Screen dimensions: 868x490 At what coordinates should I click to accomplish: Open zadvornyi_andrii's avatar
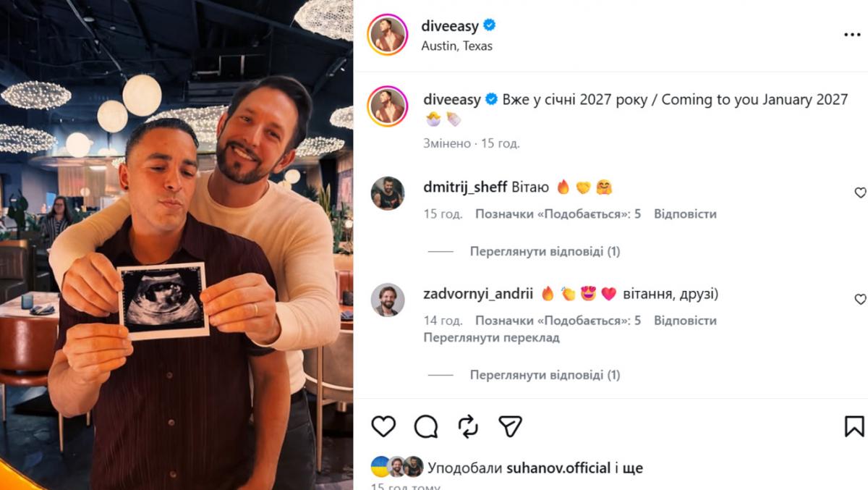click(388, 300)
